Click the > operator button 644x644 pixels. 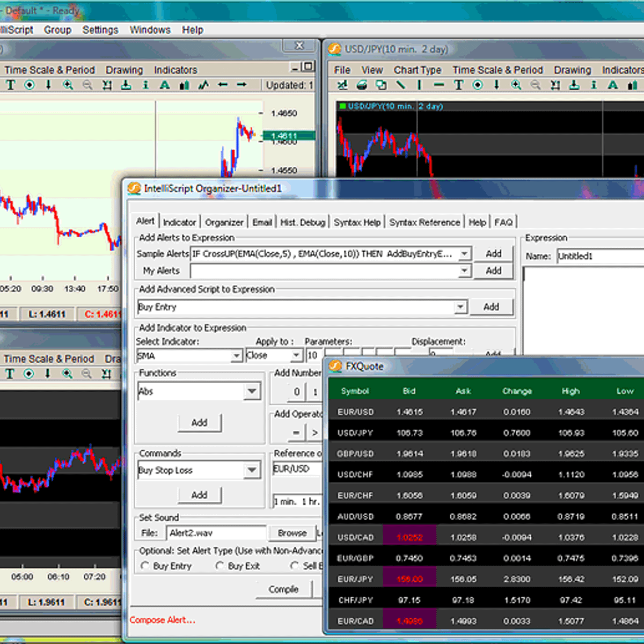314,433
